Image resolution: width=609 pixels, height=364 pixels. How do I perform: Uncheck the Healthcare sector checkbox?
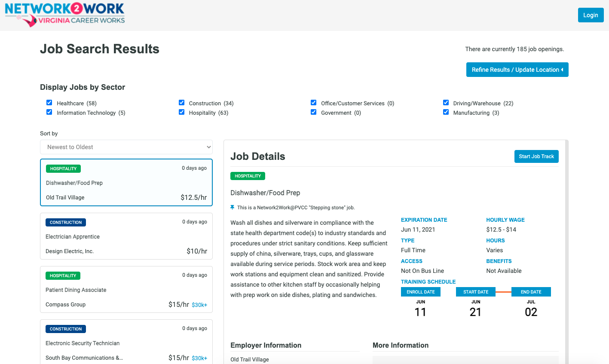[x=49, y=103]
